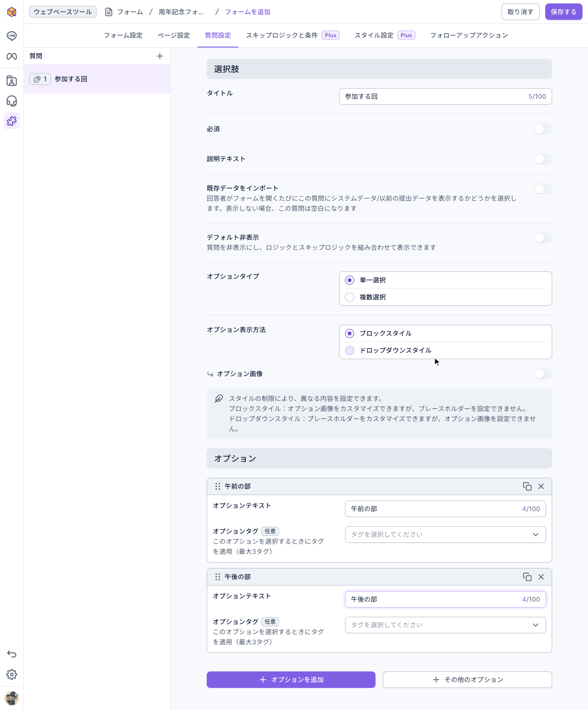
Task: Switch to the フォーム設定 tab
Action: (x=123, y=35)
